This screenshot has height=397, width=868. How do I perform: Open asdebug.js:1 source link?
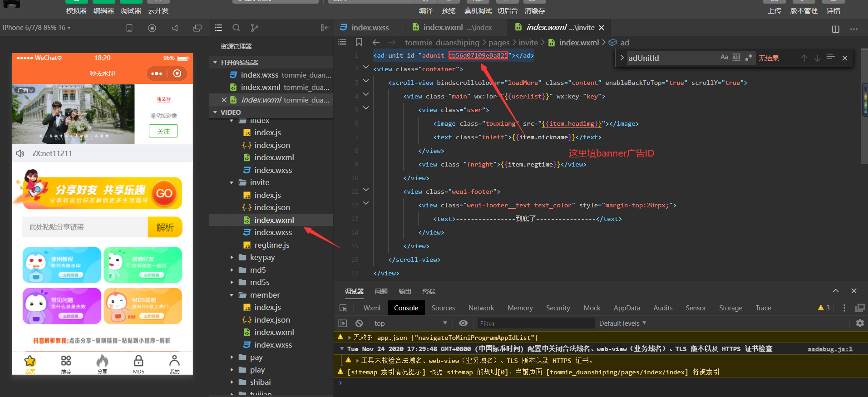coord(830,349)
